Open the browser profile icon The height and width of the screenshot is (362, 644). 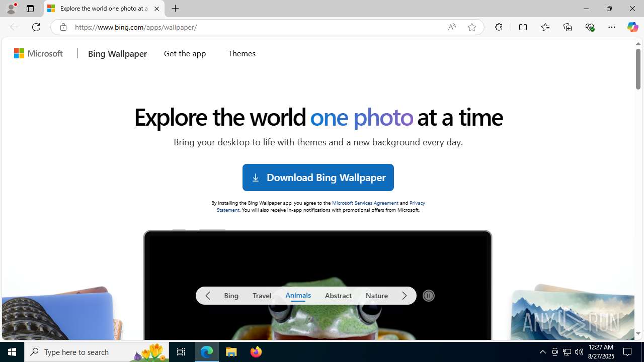click(11, 9)
